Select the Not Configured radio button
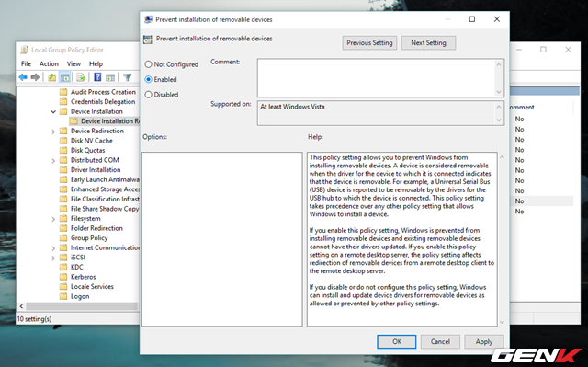 pos(149,64)
